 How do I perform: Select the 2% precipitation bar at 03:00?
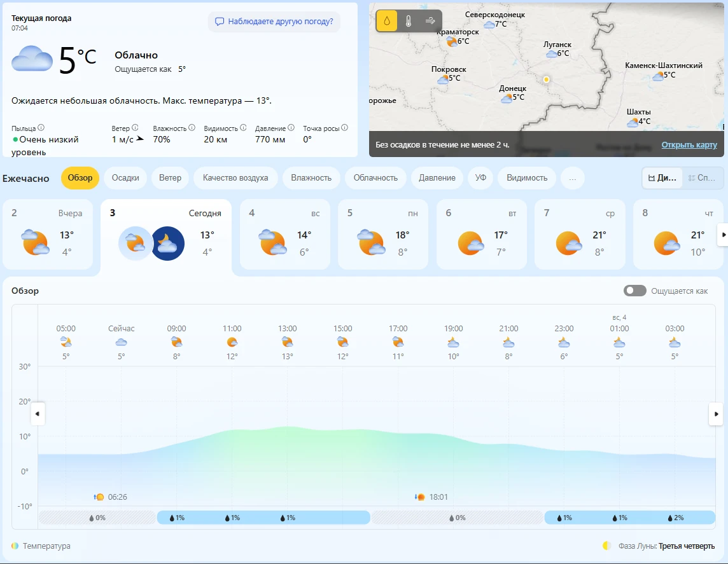click(x=676, y=518)
